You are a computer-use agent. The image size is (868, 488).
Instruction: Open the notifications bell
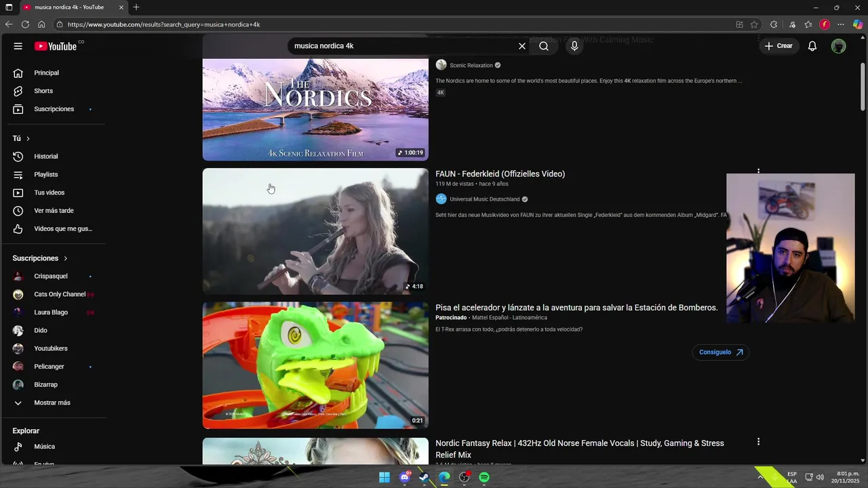pyautogui.click(x=812, y=46)
